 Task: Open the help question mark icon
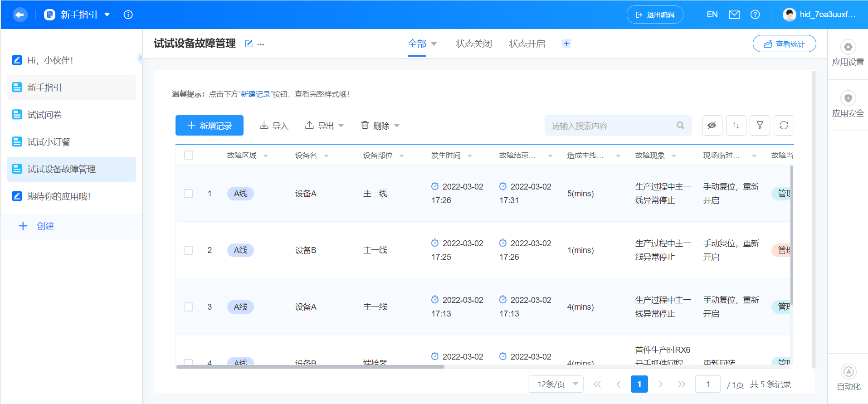(x=755, y=15)
